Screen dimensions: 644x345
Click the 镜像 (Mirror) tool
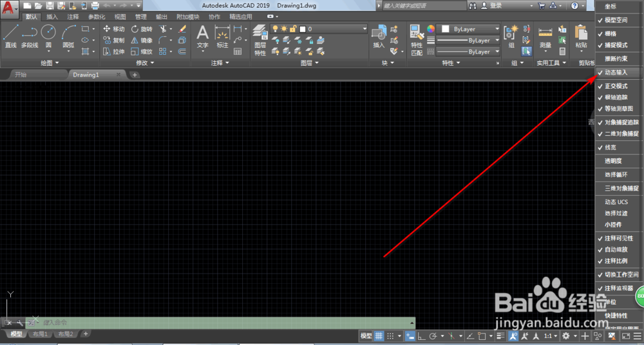[142, 41]
